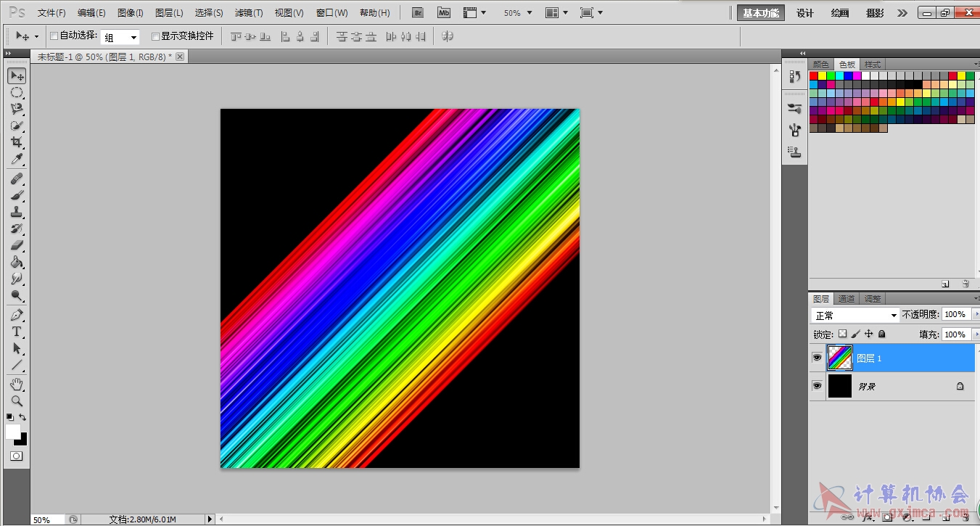Select the Quick Selection tool
980x526 pixels.
(x=17, y=126)
